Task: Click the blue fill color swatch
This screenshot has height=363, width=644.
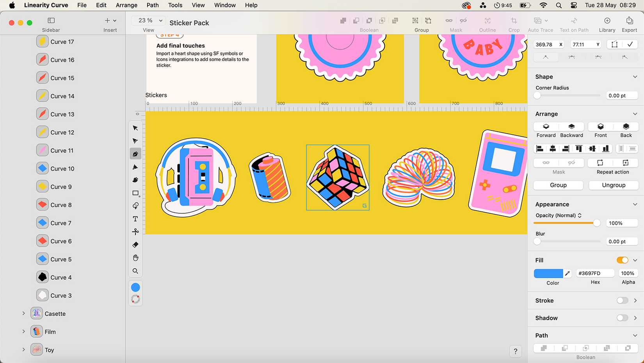Action: click(550, 273)
